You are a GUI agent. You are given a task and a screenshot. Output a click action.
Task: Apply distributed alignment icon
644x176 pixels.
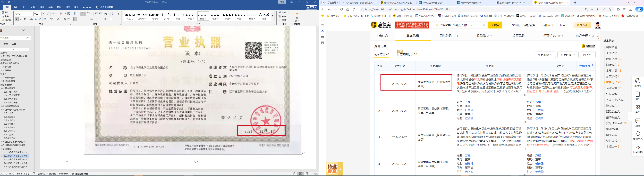pyautogui.click(x=92, y=19)
